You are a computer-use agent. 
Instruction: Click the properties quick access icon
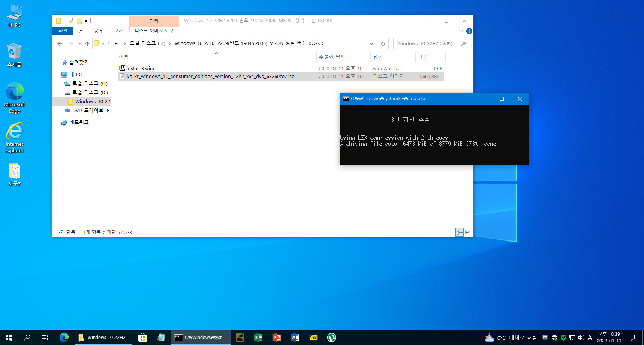[71, 21]
